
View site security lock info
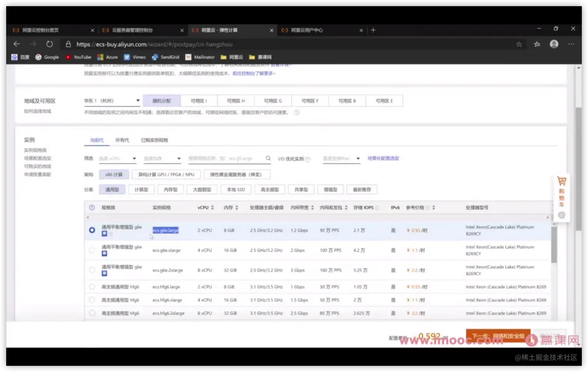click(x=68, y=44)
